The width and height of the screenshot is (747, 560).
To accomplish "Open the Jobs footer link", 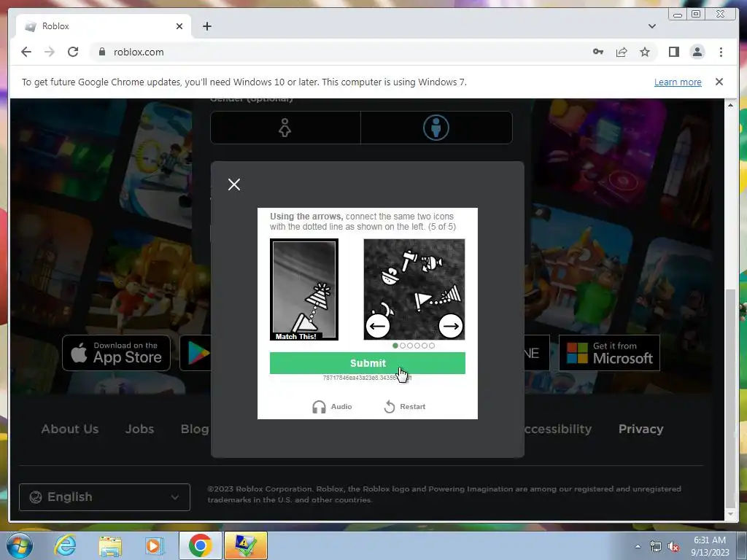I will 139,429.
